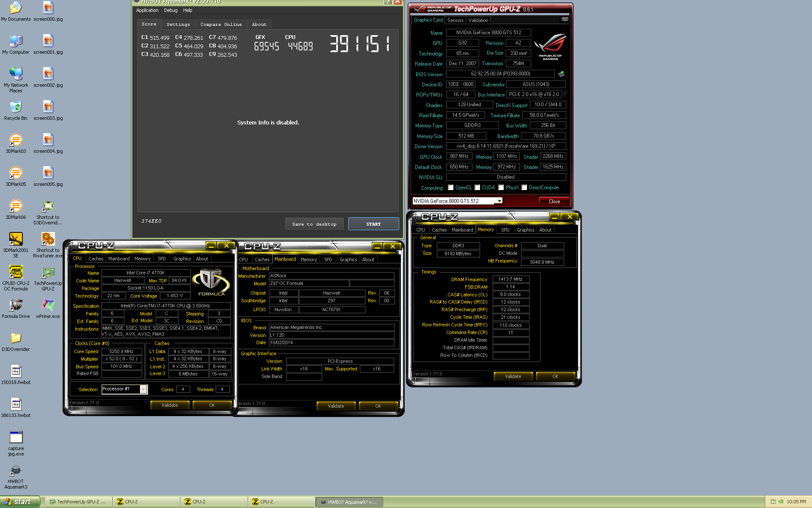Image resolution: width=812 pixels, height=508 pixels.
Task: Click Aquamark hash code 374EE0
Action: pyautogui.click(x=151, y=221)
